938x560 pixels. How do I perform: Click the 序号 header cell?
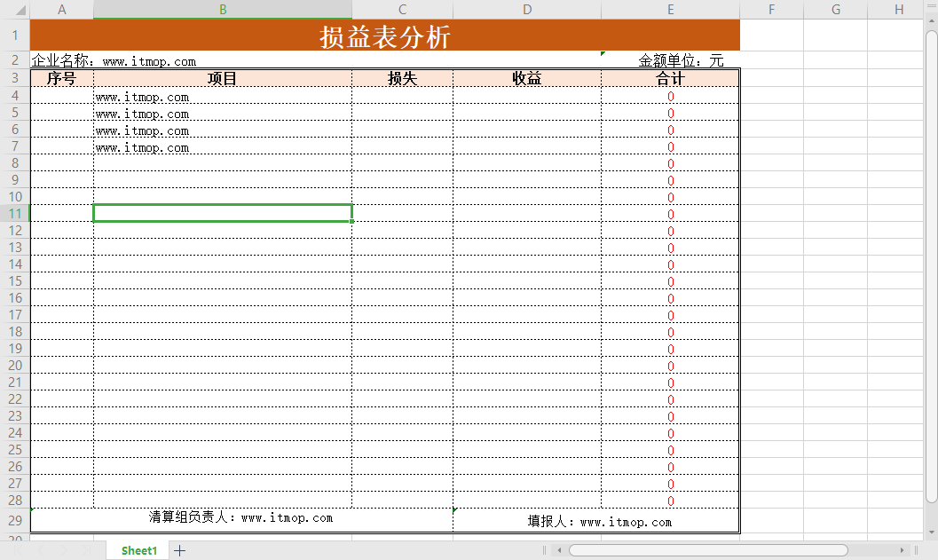pos(61,78)
